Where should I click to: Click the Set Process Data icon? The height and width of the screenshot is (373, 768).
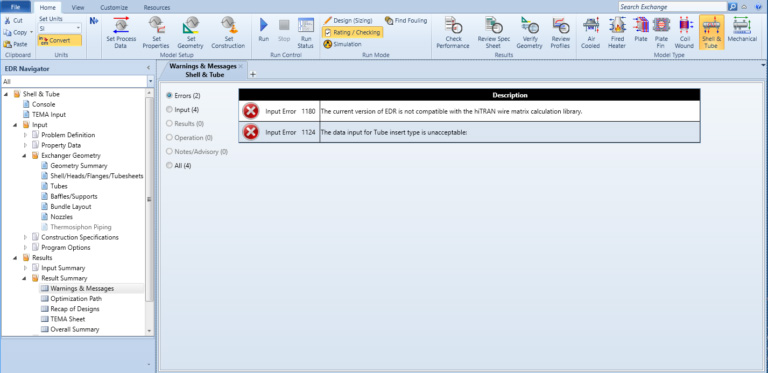(x=120, y=32)
